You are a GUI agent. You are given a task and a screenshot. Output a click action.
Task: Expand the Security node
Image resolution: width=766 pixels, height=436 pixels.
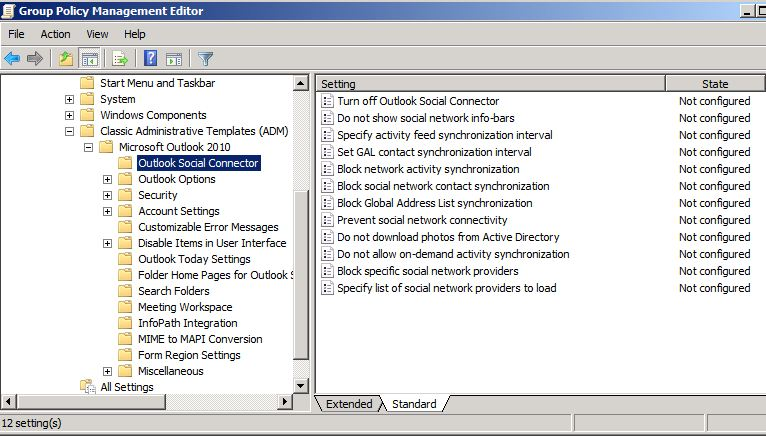(107, 196)
